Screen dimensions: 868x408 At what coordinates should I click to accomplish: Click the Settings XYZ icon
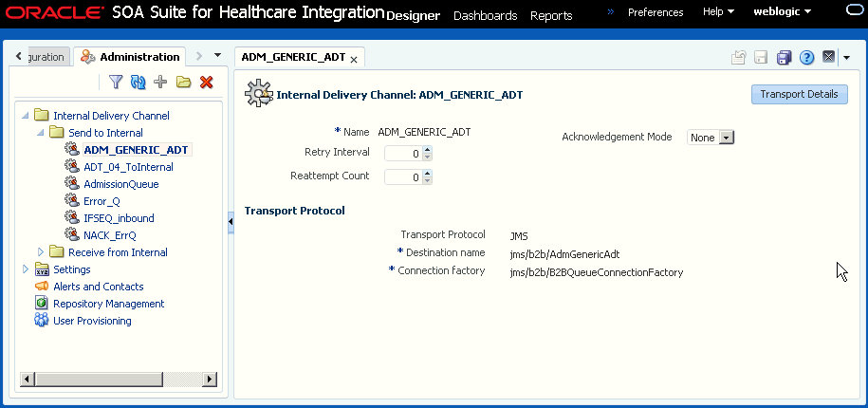[42, 269]
